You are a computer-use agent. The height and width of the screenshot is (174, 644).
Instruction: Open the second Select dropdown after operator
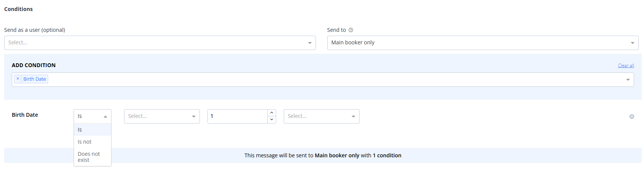(162, 116)
